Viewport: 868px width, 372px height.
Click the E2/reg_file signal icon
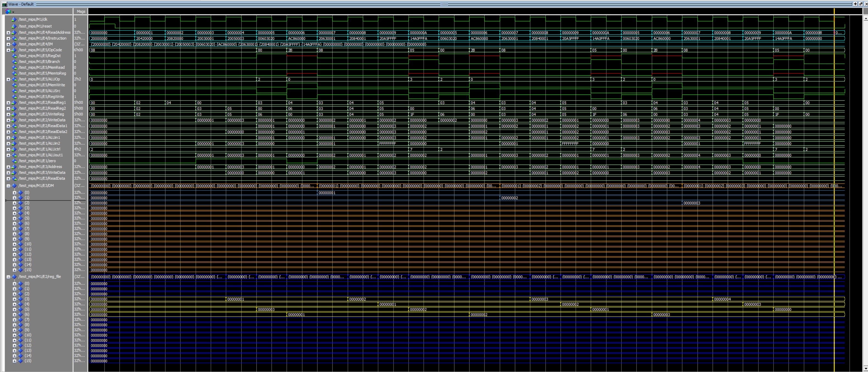(14, 277)
